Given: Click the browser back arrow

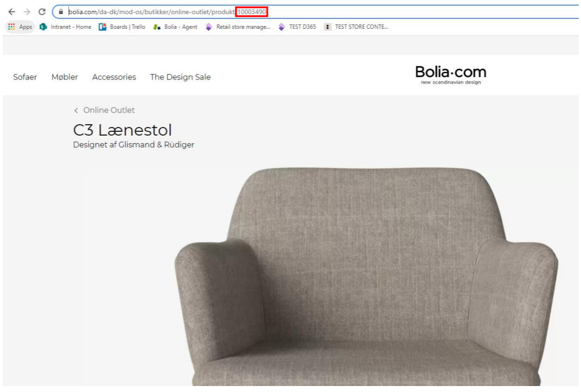Looking at the screenshot, I should click(11, 12).
